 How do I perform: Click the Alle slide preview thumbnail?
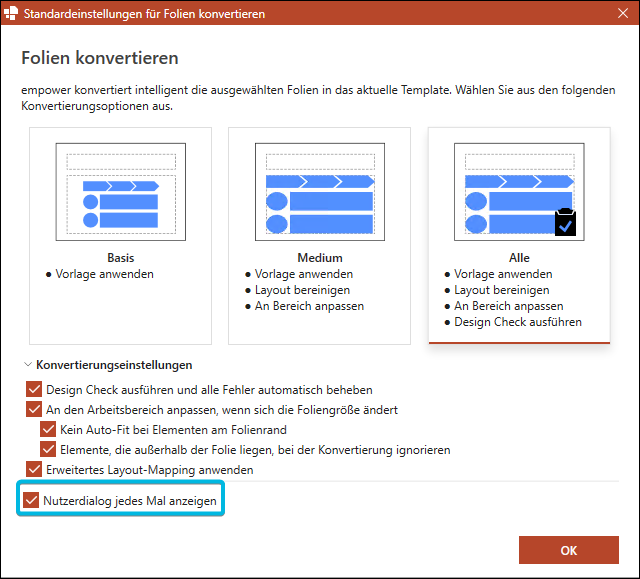pyautogui.click(x=519, y=192)
